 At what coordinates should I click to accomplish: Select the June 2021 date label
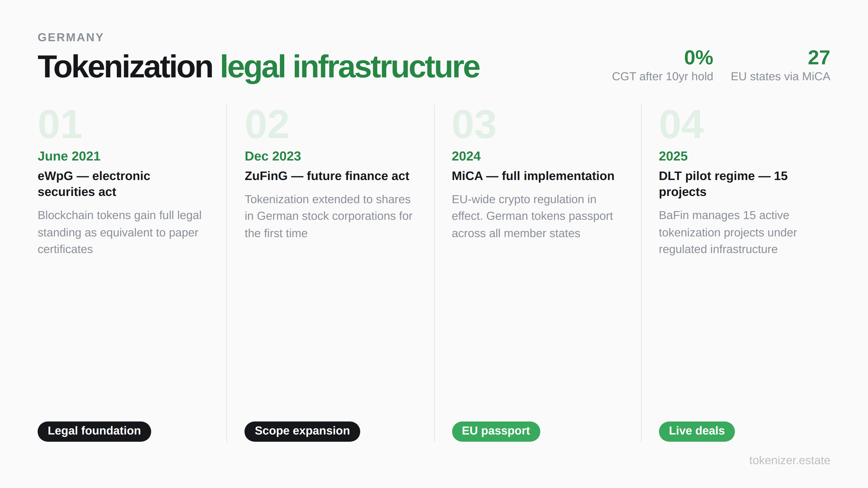pos(69,156)
